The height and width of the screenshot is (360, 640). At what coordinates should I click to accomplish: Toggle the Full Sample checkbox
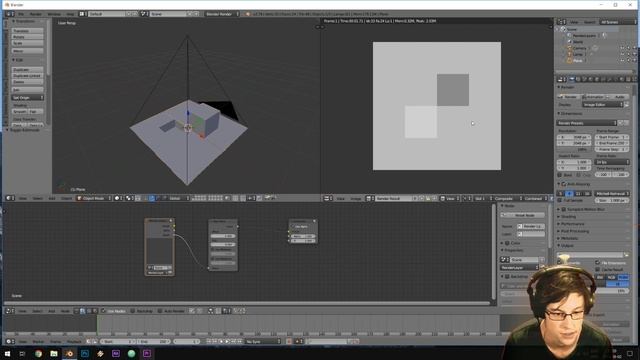(x=560, y=201)
